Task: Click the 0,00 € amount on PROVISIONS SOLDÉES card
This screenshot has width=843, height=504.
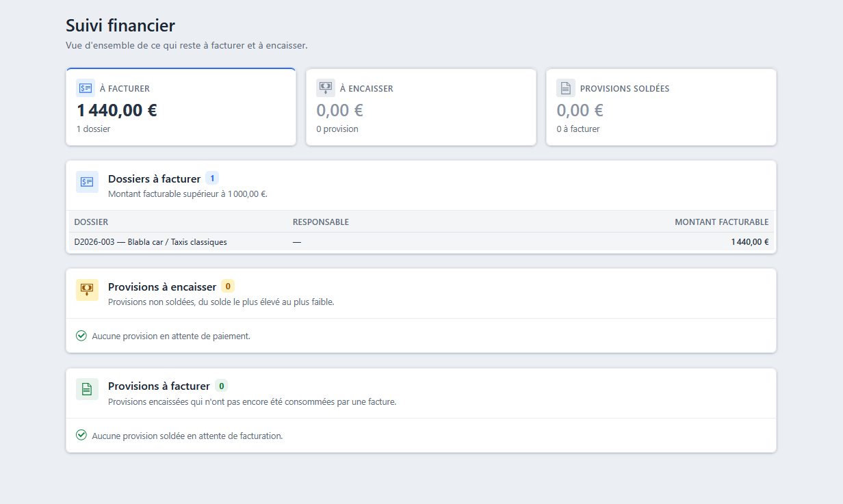Action: (x=580, y=110)
